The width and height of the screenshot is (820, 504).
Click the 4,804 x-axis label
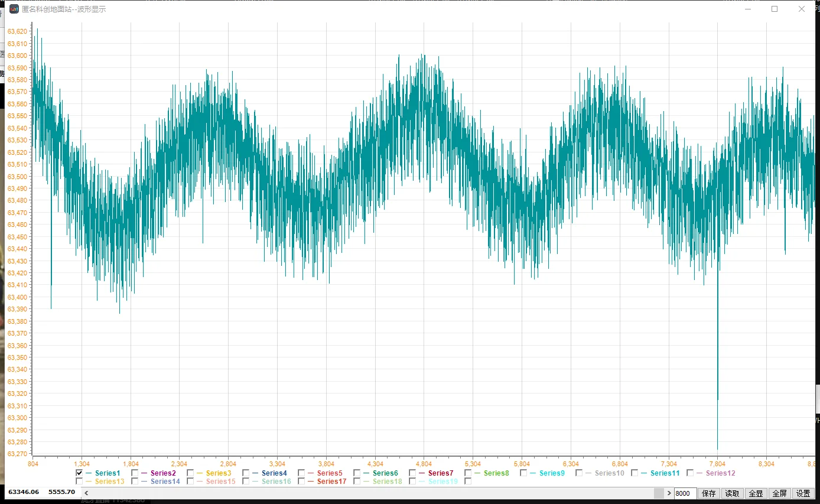(x=424, y=464)
